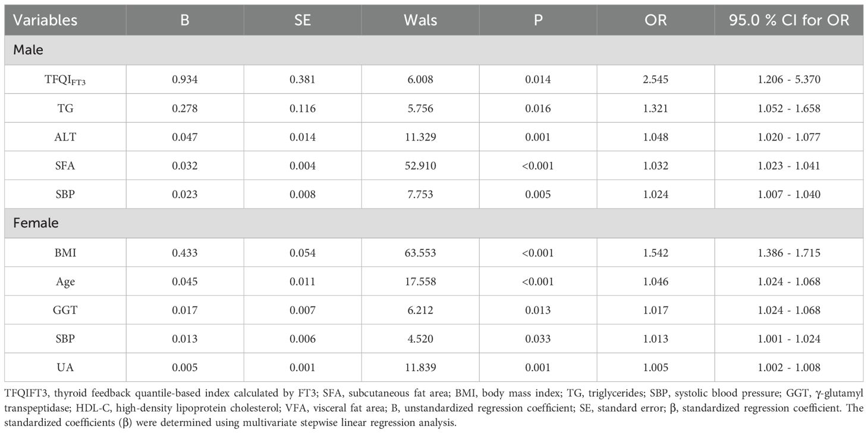Click the Age variable cell
This screenshot has height=433, width=868.
[65, 281]
